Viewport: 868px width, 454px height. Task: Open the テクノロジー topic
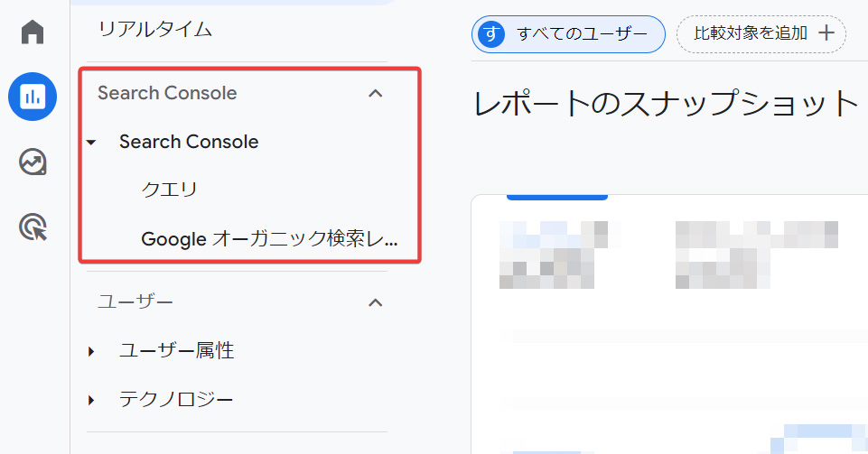[176, 399]
